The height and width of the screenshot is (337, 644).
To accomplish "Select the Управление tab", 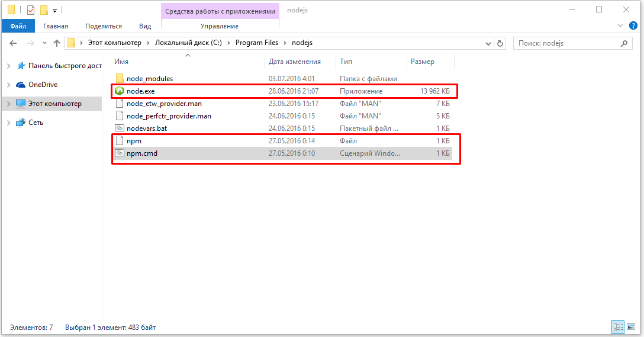I will (220, 26).
